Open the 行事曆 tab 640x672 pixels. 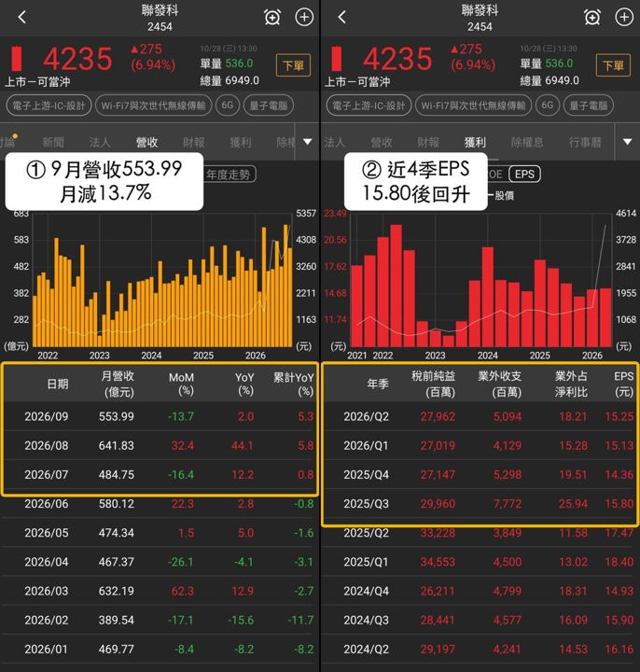pyautogui.click(x=585, y=142)
